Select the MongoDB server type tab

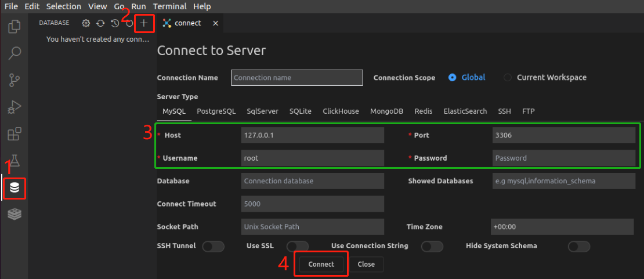(x=386, y=111)
